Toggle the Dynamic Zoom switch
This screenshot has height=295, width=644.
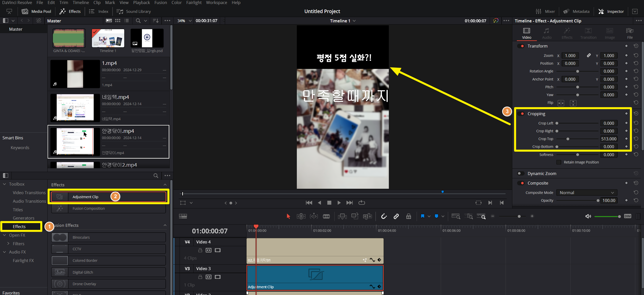[x=520, y=174]
